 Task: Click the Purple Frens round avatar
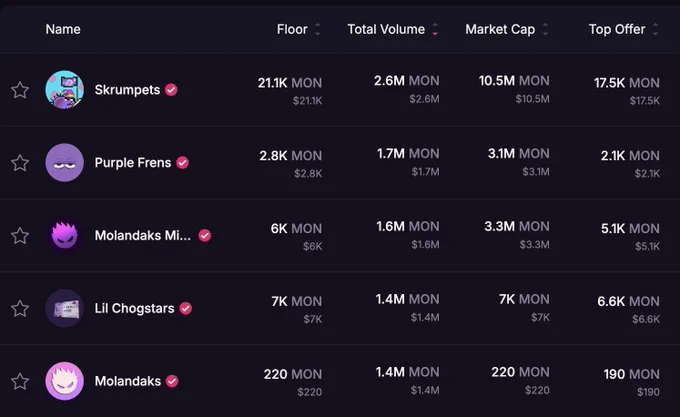[x=65, y=163]
